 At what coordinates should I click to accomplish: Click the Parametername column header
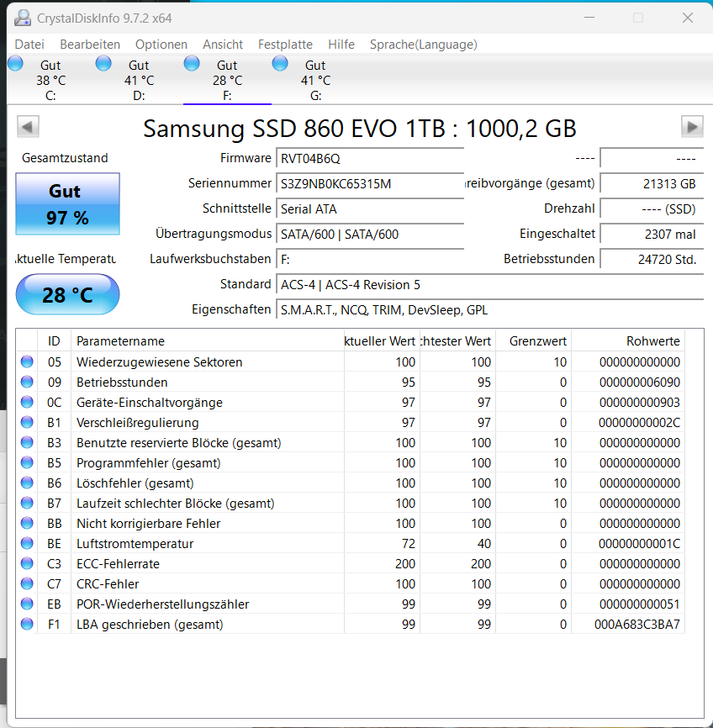click(x=207, y=341)
